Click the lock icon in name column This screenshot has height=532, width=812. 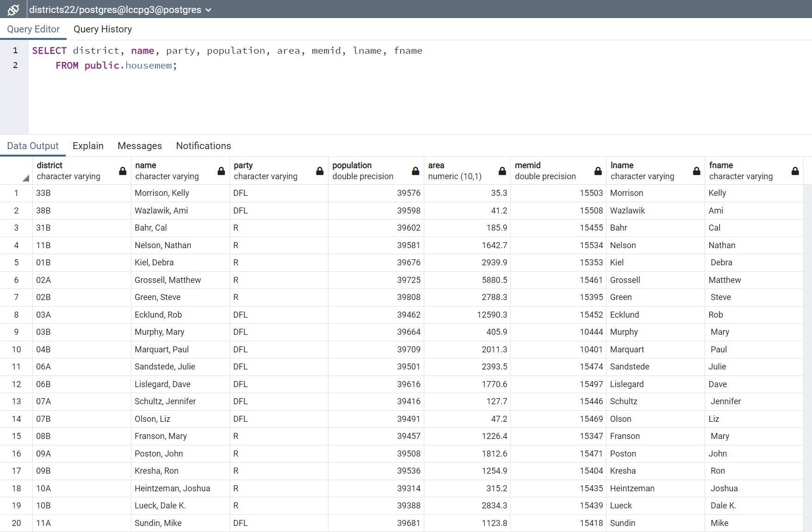[221, 171]
